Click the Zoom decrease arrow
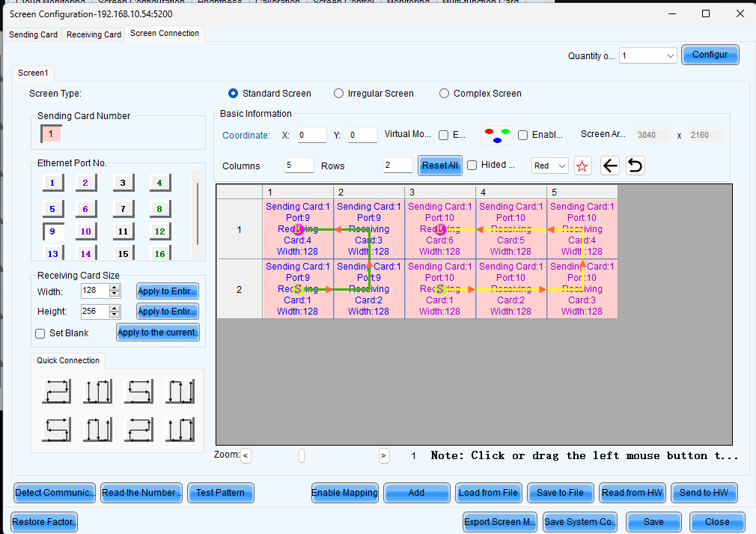Screen dimensions: 756x534 pyautogui.click(x=246, y=455)
